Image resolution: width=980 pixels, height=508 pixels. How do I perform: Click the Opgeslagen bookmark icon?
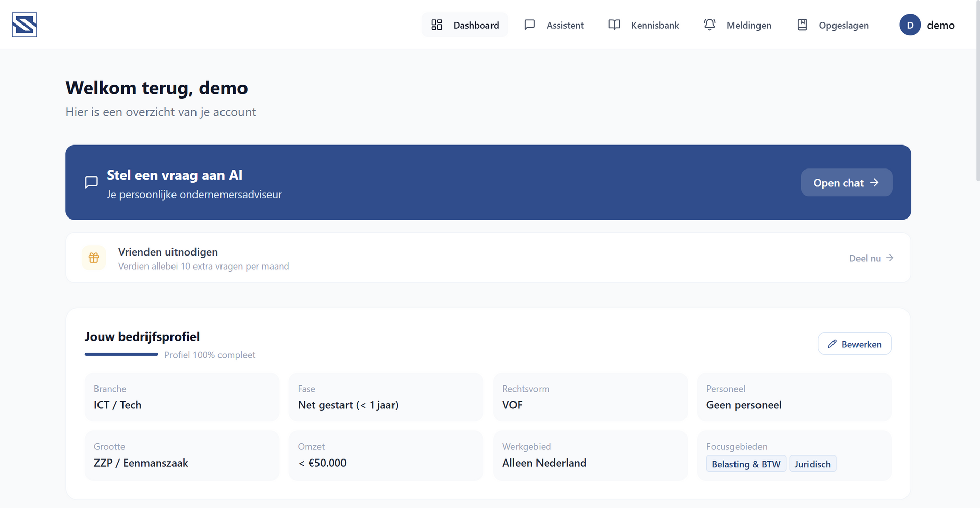[x=802, y=25]
